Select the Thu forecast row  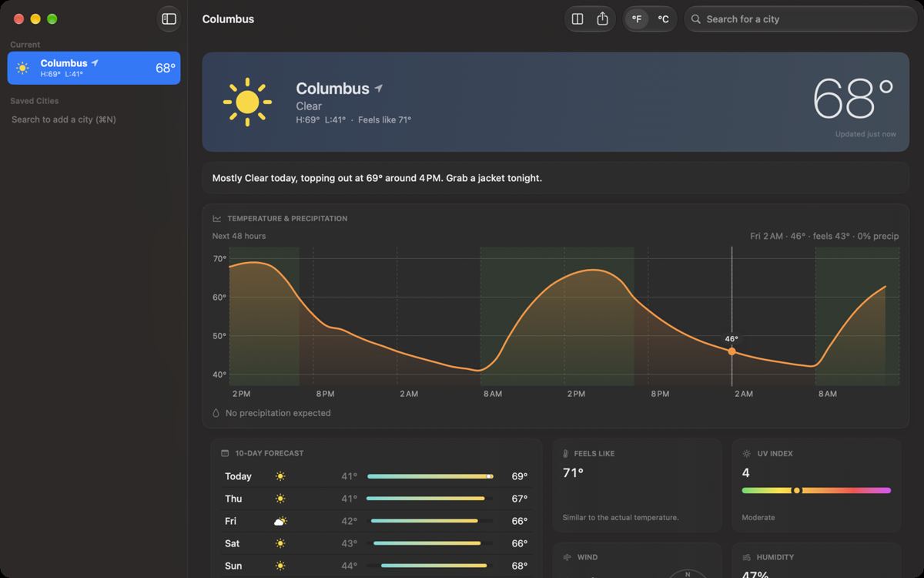pyautogui.click(x=376, y=499)
